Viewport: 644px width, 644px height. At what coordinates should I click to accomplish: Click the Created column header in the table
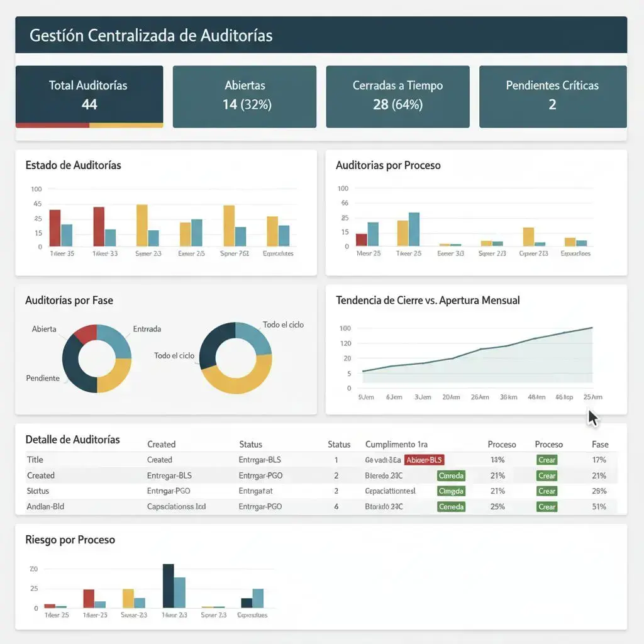coord(161,444)
